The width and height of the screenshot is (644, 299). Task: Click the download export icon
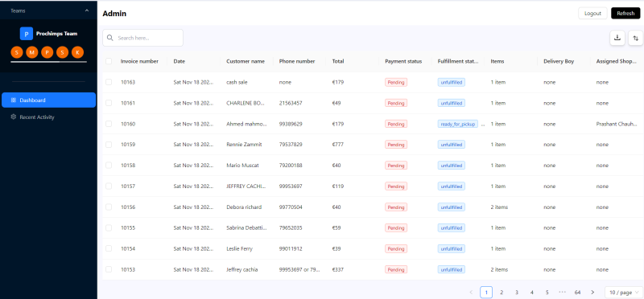click(x=617, y=38)
